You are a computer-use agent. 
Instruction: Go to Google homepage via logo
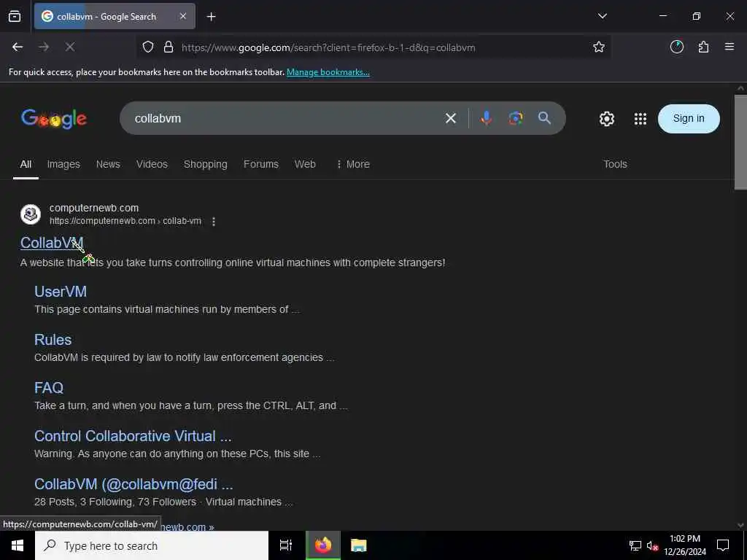tap(54, 119)
